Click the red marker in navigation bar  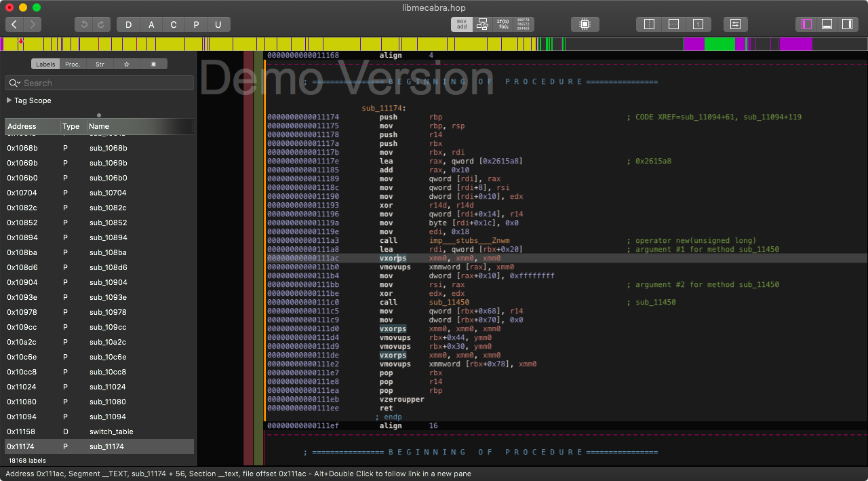21,42
